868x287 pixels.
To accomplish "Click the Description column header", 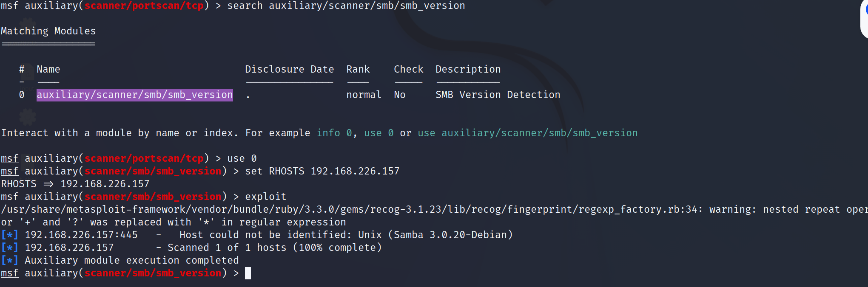I will (468, 69).
